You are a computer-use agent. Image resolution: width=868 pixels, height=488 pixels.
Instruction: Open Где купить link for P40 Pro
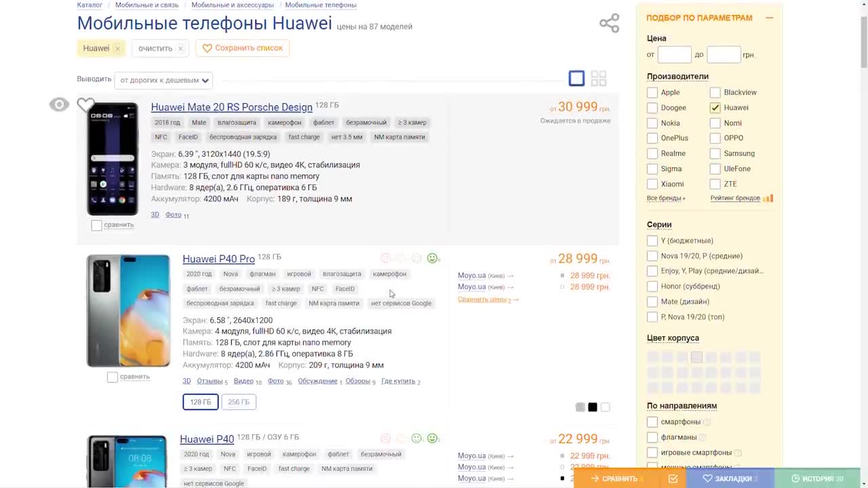click(x=398, y=381)
